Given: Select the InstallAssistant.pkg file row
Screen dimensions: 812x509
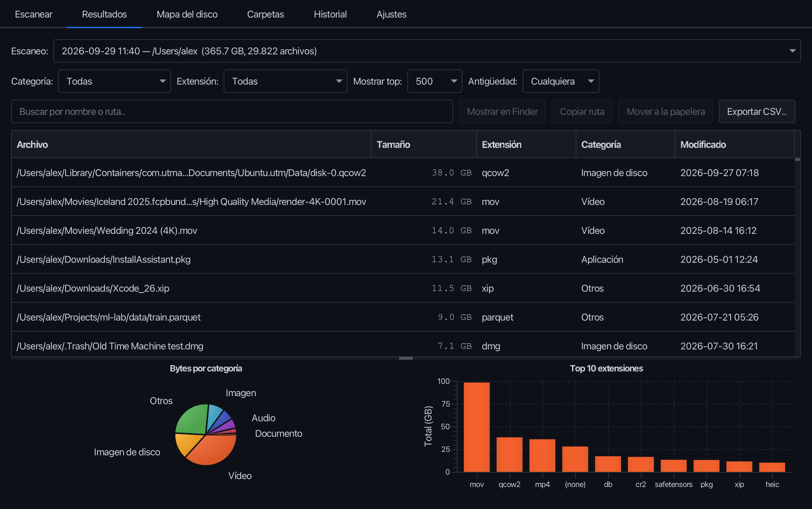Looking at the screenshot, I should point(403,259).
